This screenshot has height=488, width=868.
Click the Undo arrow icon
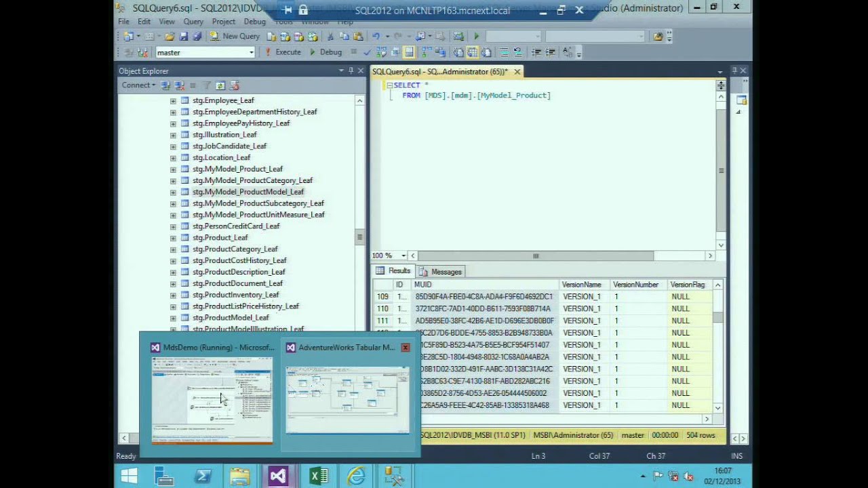click(x=376, y=37)
